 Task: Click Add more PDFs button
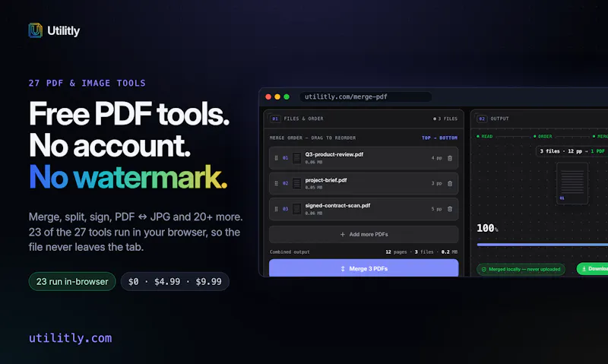[364, 234]
